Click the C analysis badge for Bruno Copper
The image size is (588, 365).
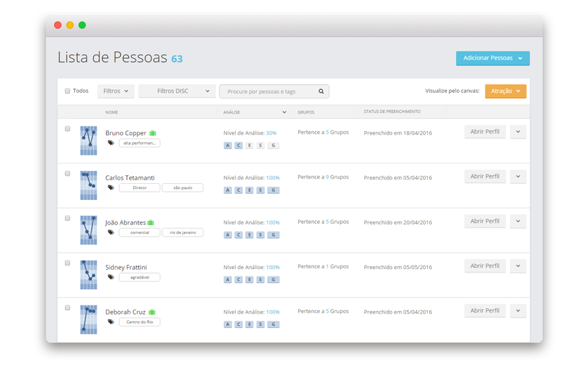click(x=239, y=145)
